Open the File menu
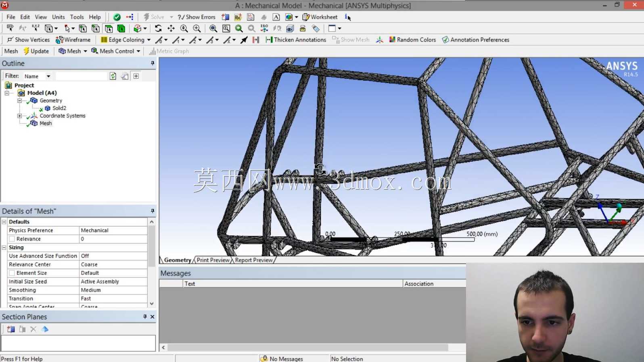644x362 pixels. pos(11,17)
